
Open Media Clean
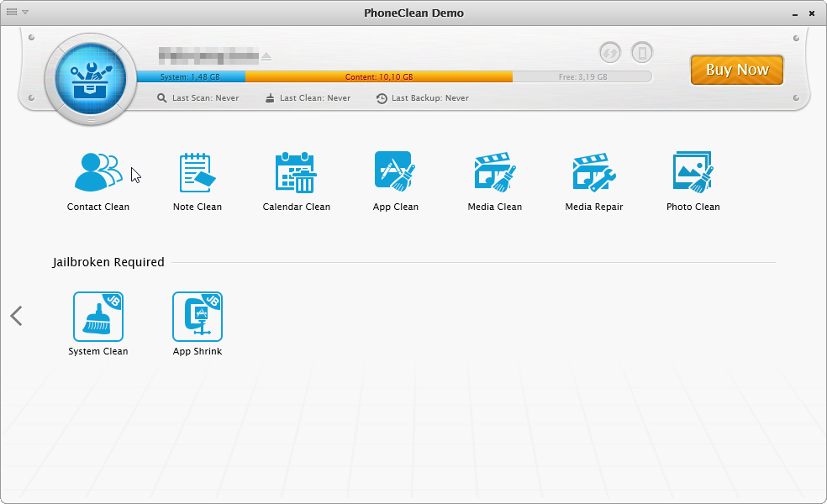pos(495,181)
